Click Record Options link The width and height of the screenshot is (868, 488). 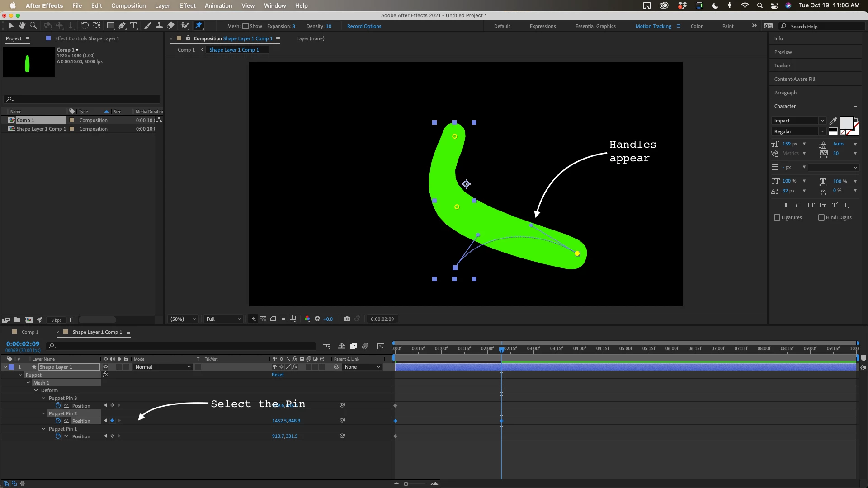pos(364,26)
